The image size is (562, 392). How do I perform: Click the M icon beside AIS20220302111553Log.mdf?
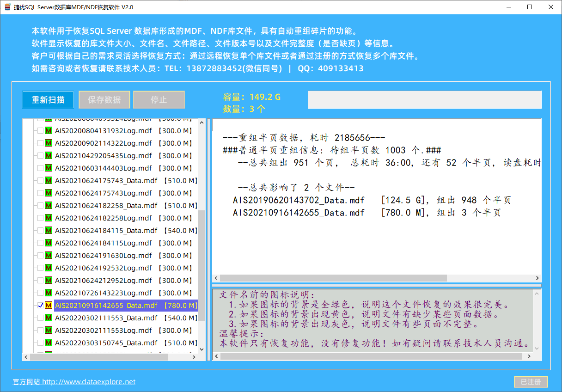click(x=48, y=331)
